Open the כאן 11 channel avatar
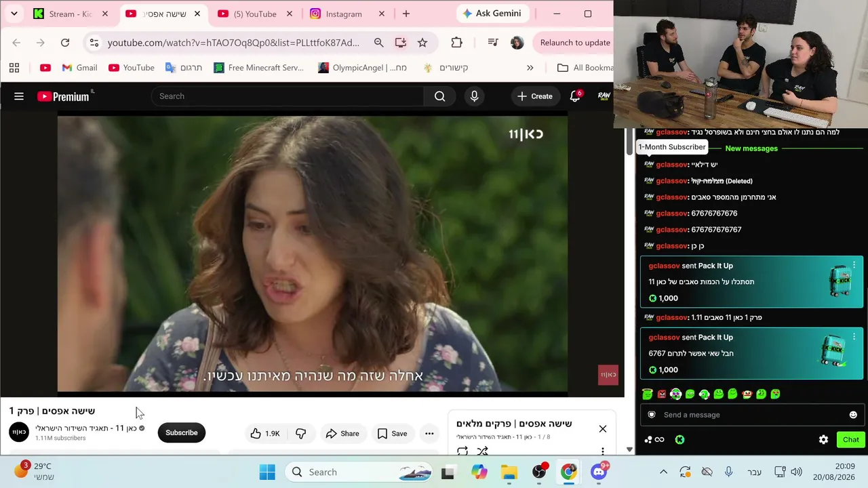 pos(19,432)
